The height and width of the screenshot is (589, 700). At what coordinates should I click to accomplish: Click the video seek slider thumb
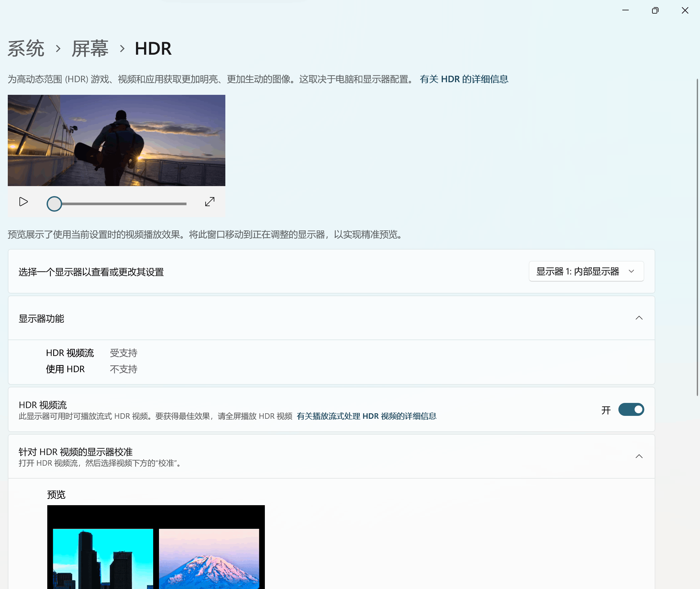[x=54, y=204]
